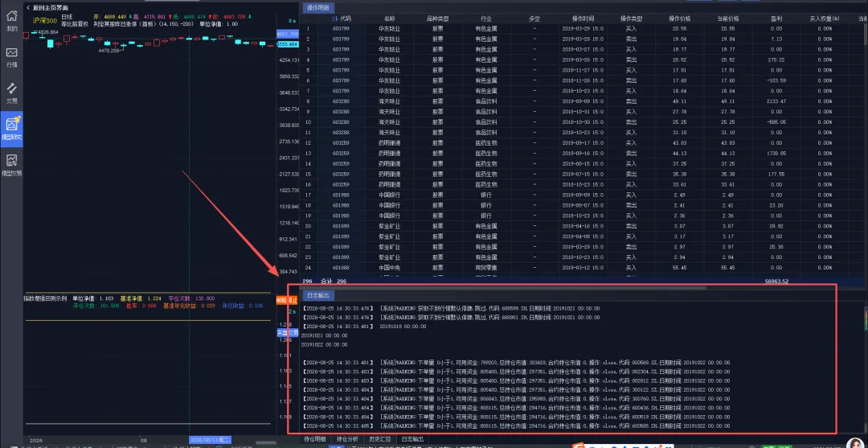The height and width of the screenshot is (448, 868).
Task: Click profit value -585.05 in row 10
Action: pyautogui.click(x=776, y=121)
